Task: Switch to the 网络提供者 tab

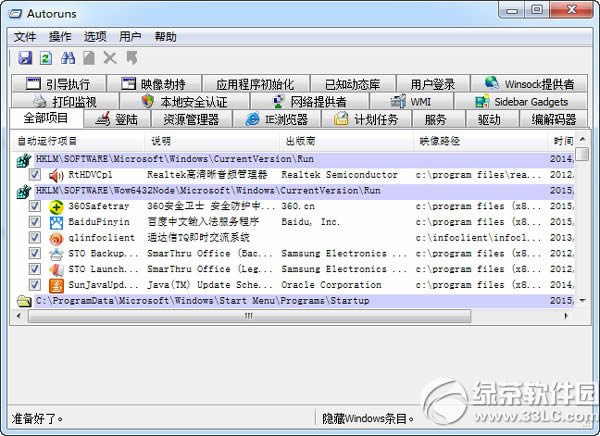Action: point(310,102)
